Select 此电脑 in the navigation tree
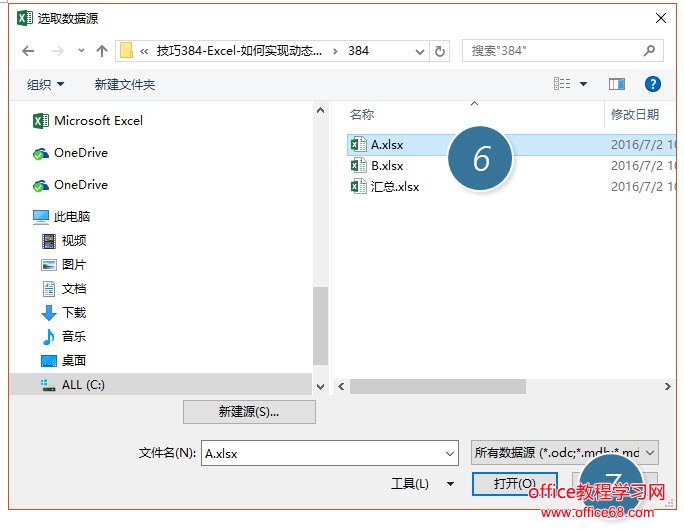 (x=62, y=216)
